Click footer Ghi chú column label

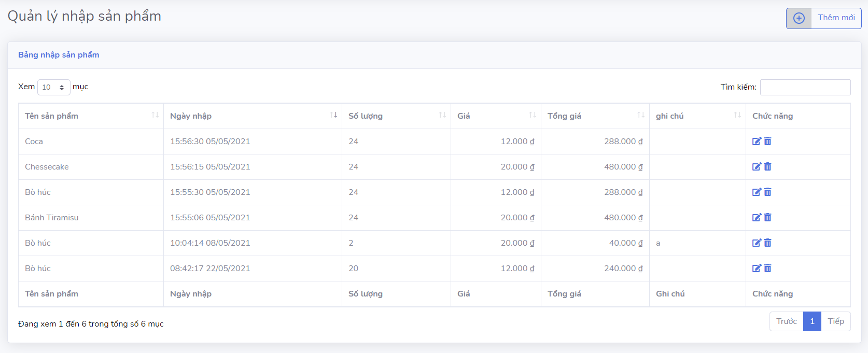(670, 294)
